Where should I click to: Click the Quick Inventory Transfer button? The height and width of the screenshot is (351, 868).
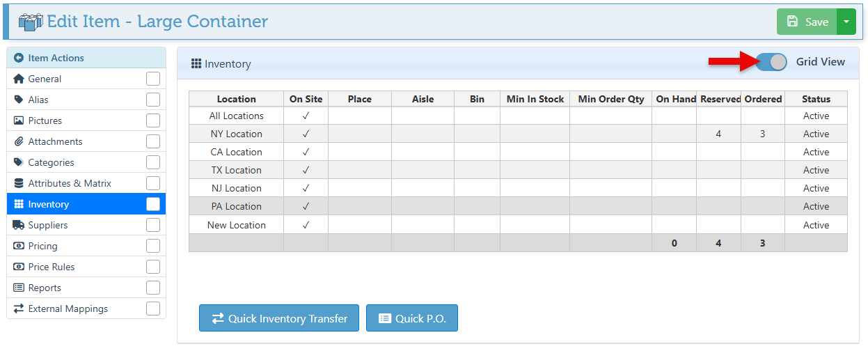pyautogui.click(x=278, y=318)
